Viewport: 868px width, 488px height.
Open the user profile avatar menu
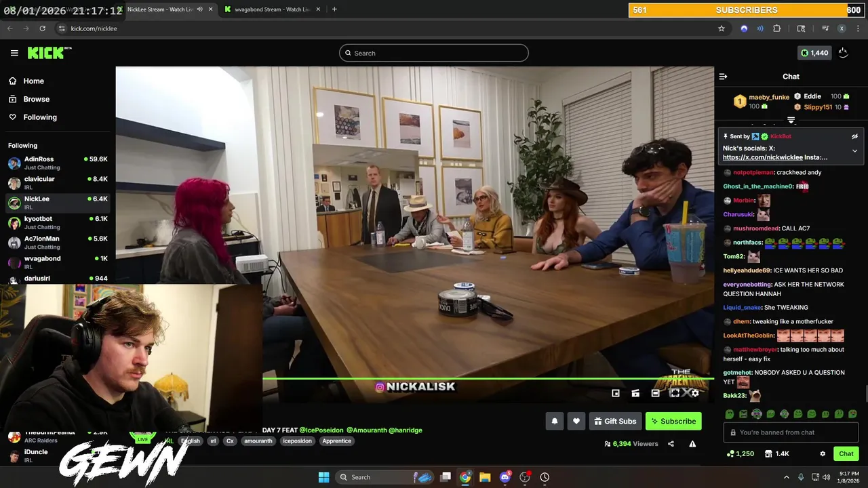click(843, 53)
